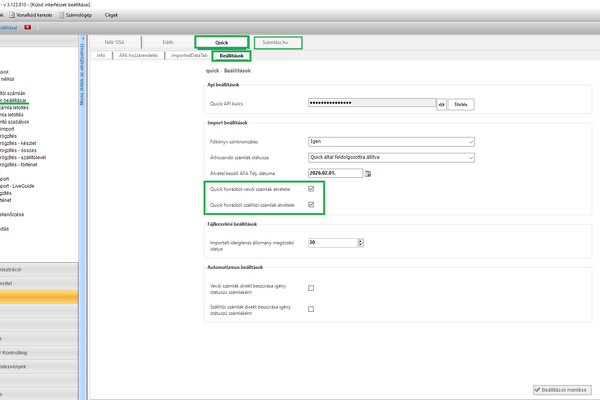Enable 'Szállítói számlák direkt beszúrása' checkbox
The width and height of the screenshot is (600, 400).
[311, 309]
